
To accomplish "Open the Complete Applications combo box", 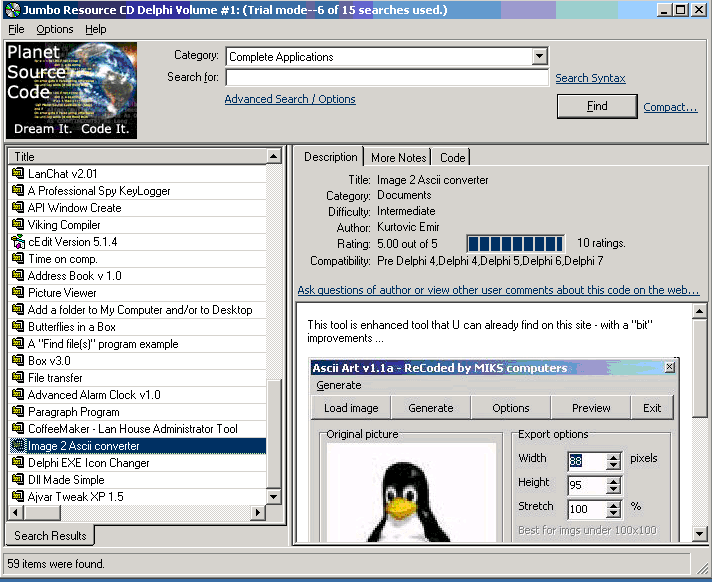I will pos(386,57).
